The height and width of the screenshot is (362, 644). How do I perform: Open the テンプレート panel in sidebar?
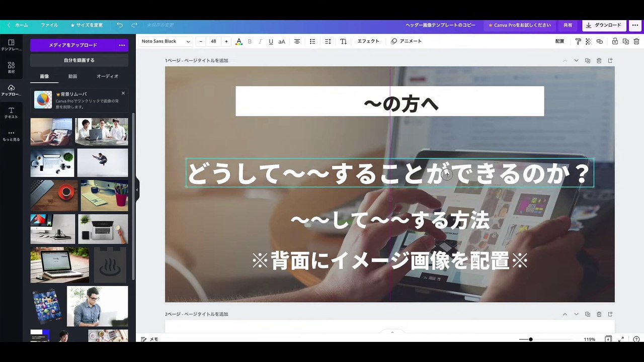[11, 45]
